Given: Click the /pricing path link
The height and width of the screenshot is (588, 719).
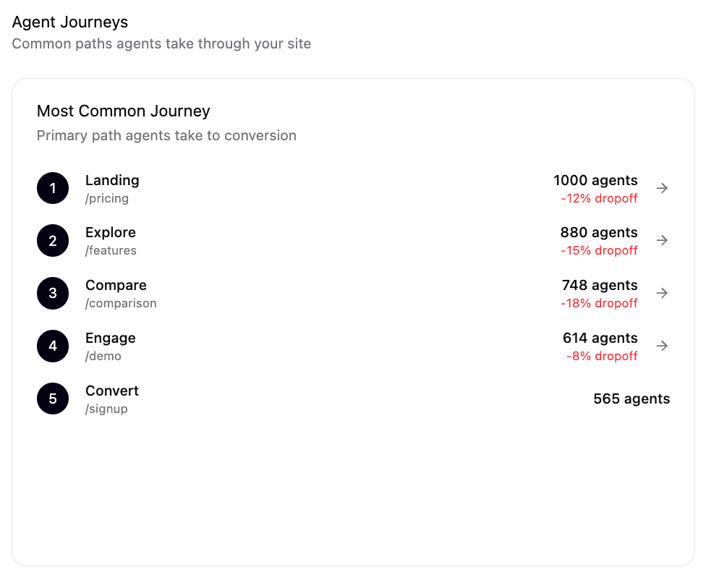Looking at the screenshot, I should point(107,198).
